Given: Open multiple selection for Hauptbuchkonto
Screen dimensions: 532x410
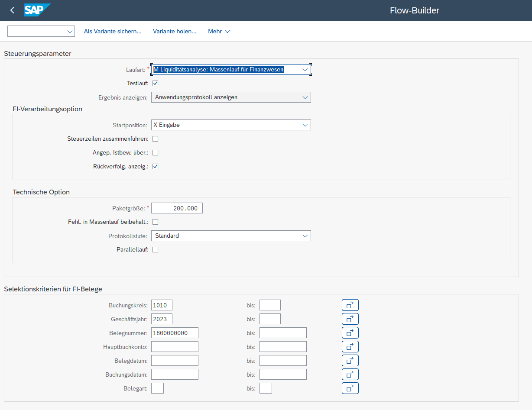Looking at the screenshot, I should point(350,347).
